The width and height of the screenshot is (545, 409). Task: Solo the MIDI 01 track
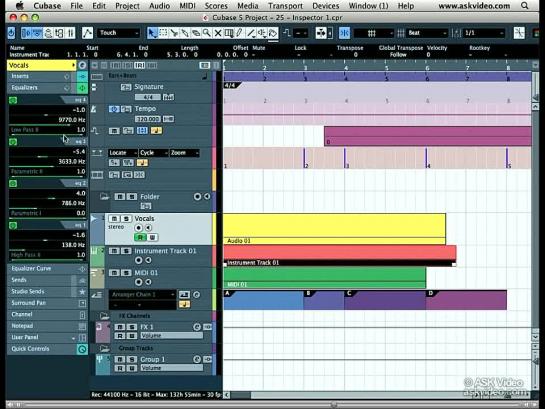coord(126,273)
